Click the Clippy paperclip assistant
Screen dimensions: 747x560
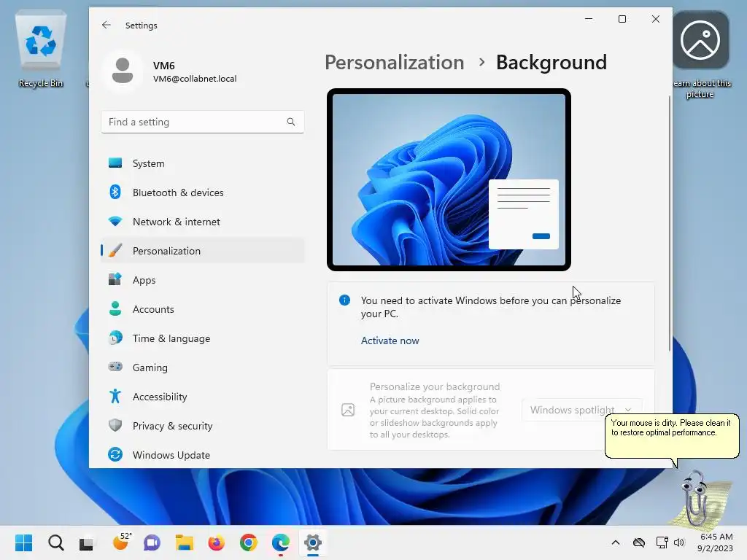700,499
